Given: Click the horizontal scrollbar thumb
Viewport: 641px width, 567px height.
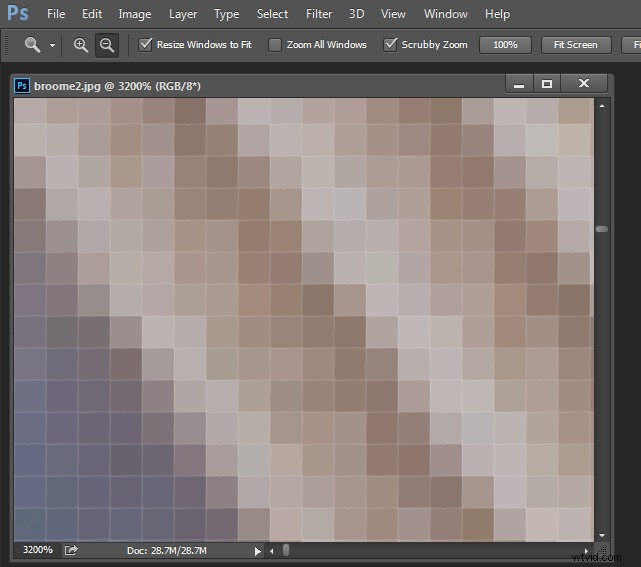Looking at the screenshot, I should [286, 550].
